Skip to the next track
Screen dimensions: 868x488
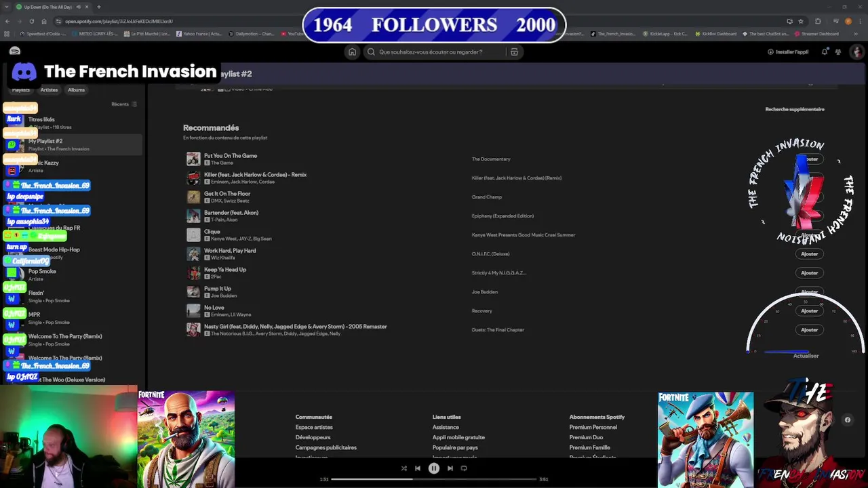(x=450, y=468)
